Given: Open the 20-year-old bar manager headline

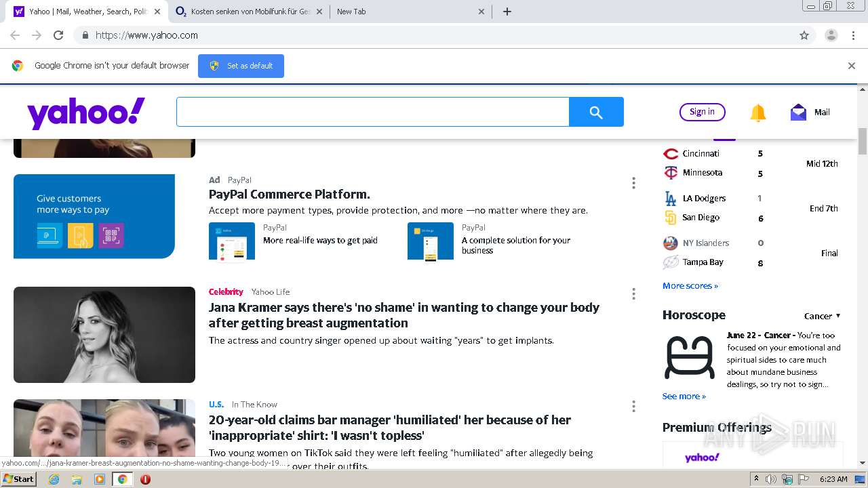Looking at the screenshot, I should (390, 428).
